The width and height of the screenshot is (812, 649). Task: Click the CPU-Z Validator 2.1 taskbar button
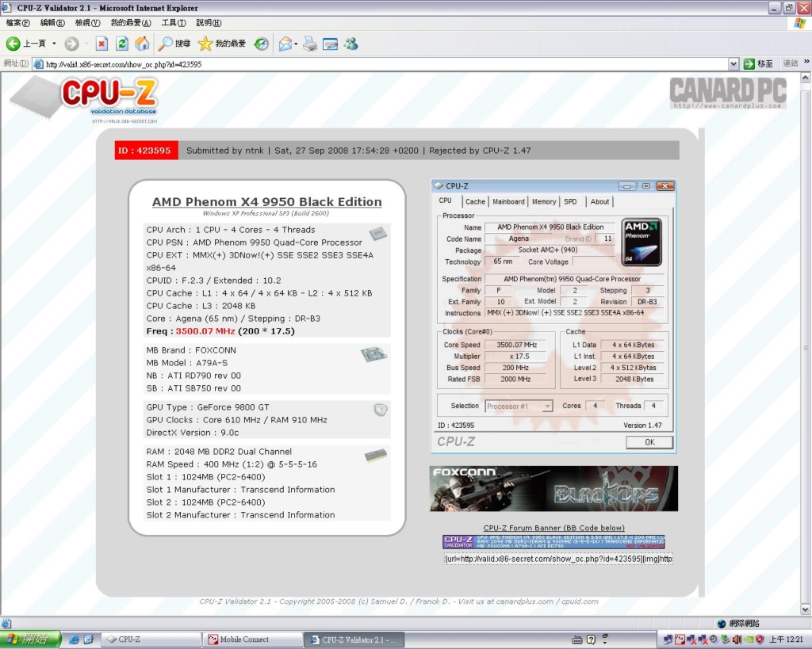(354, 639)
